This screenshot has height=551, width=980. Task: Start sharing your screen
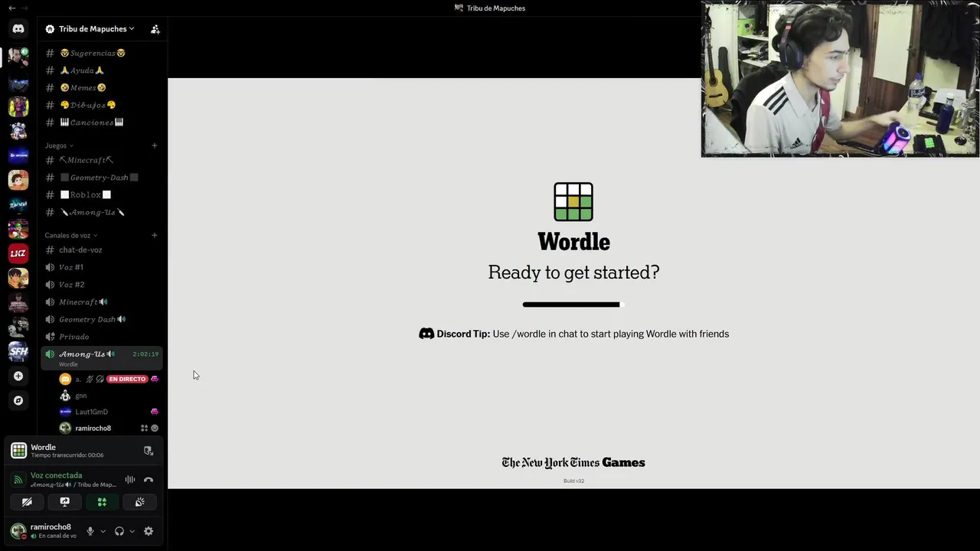tap(64, 502)
